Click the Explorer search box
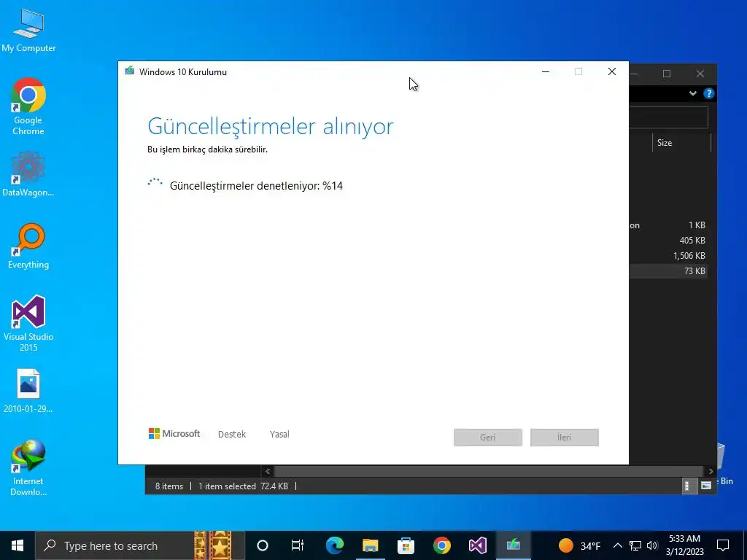The height and width of the screenshot is (560, 747). [668, 117]
